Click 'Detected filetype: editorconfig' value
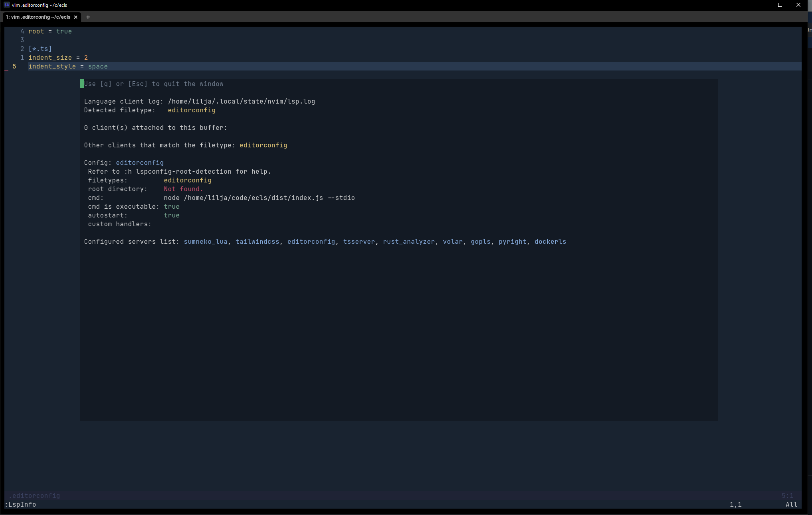 click(x=192, y=110)
